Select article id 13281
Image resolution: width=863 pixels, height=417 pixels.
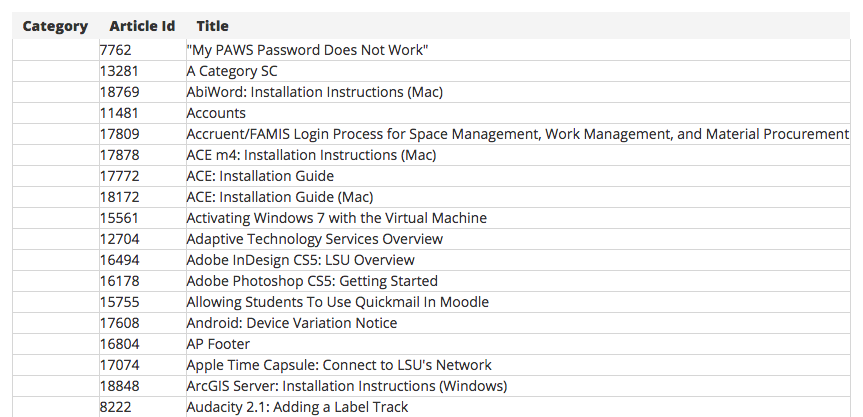click(119, 71)
